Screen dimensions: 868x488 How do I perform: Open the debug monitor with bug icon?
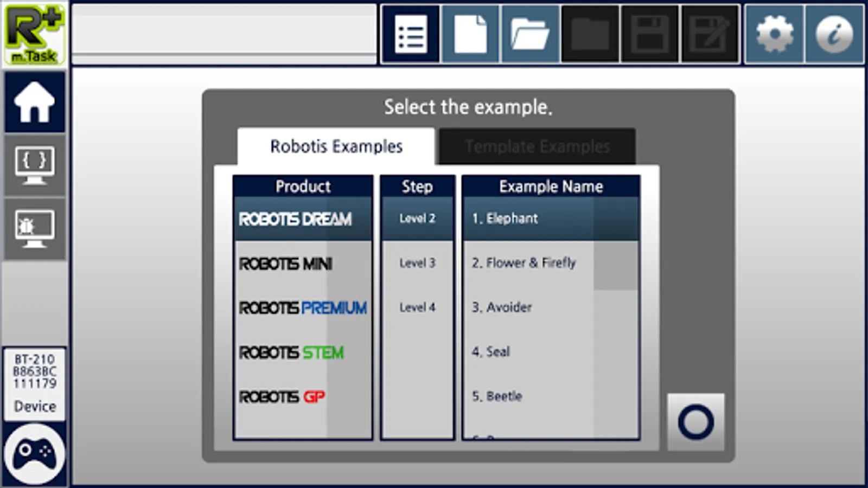pos(35,228)
